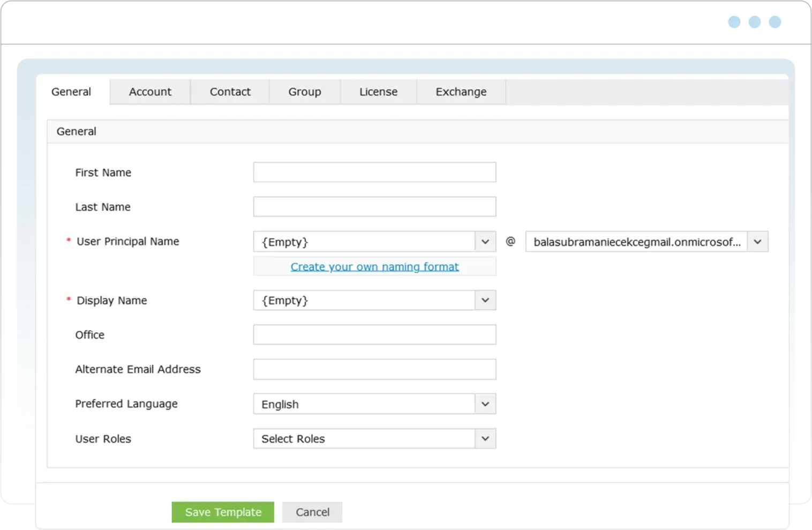Open the Select Roles dropdown for User Roles

485,438
